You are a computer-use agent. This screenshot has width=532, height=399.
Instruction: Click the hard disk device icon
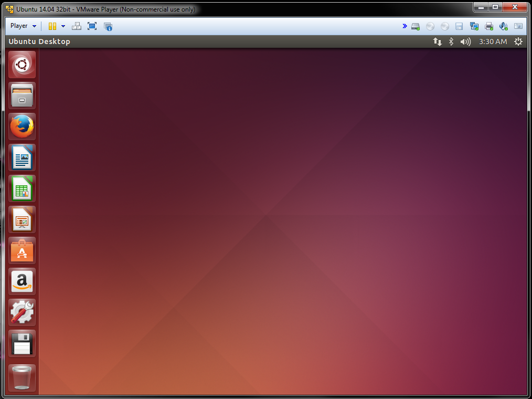click(416, 26)
